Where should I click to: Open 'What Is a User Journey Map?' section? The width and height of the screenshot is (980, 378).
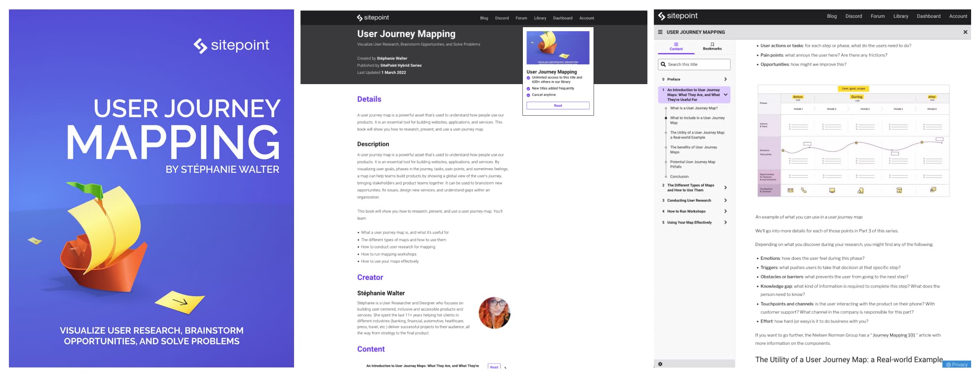pyautogui.click(x=693, y=108)
